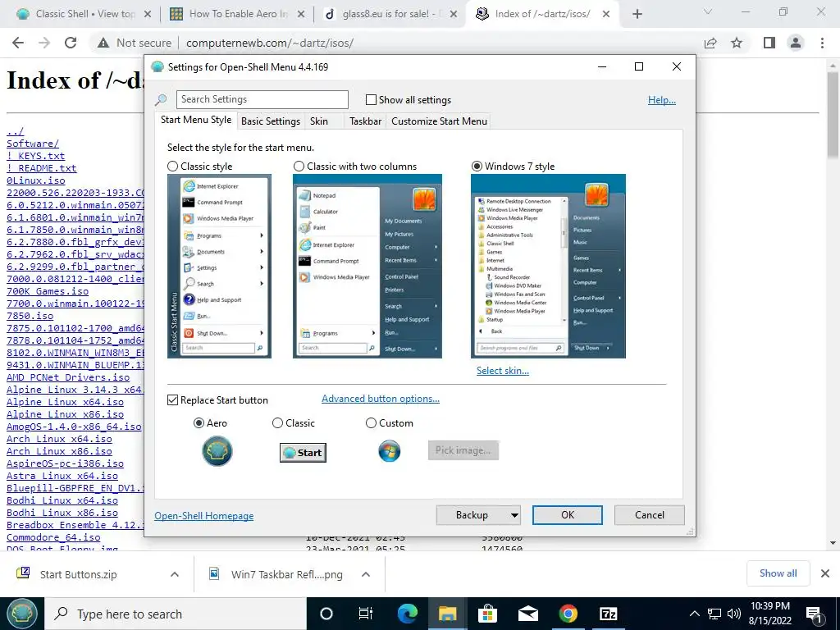This screenshot has height=630, width=840.
Task: Switch to Basic Settings tab
Action: pos(271,121)
